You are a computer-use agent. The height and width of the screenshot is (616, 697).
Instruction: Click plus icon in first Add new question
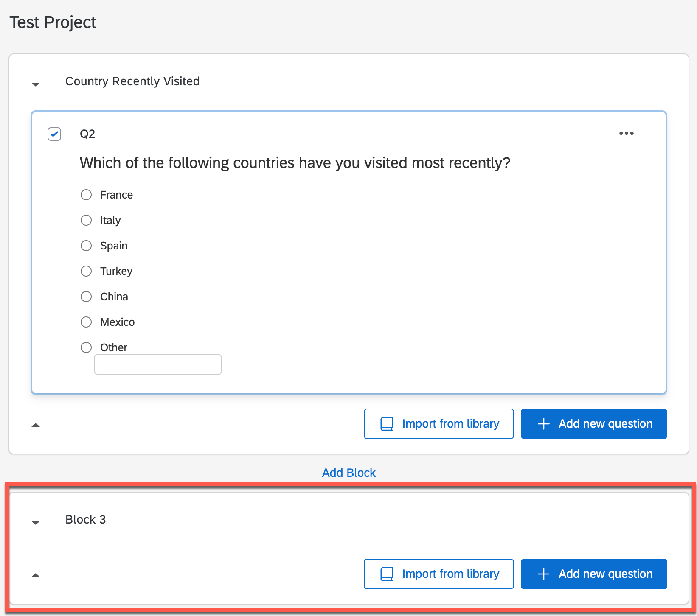click(543, 424)
